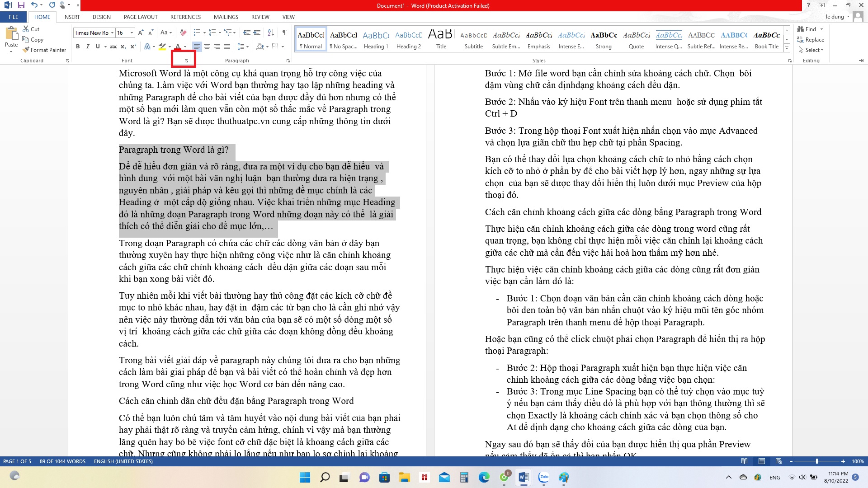Open the le dung account menu
Viewport: 868px width, 488px height.
(x=837, y=17)
